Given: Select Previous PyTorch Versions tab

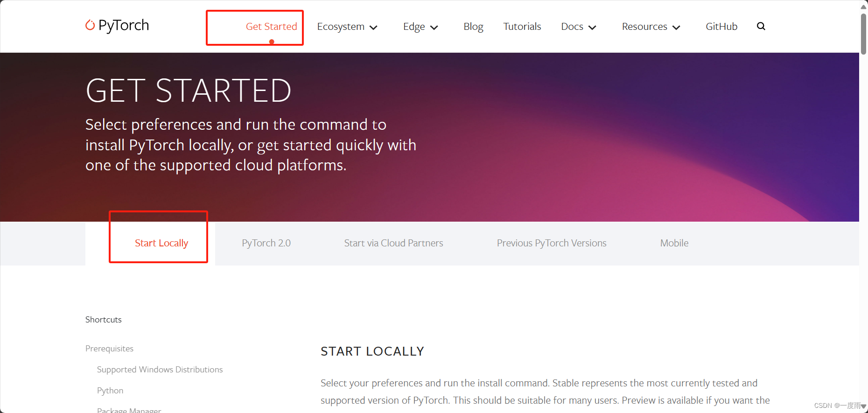Looking at the screenshot, I should (x=552, y=243).
